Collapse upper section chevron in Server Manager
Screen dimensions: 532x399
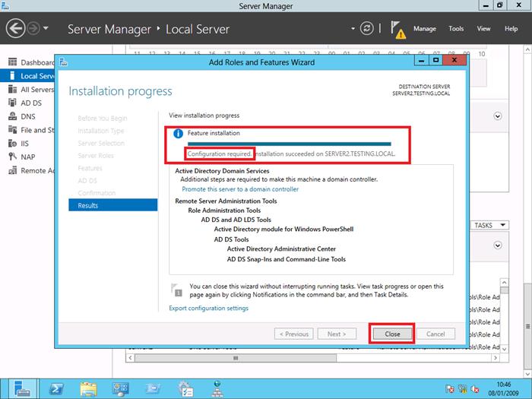498,116
